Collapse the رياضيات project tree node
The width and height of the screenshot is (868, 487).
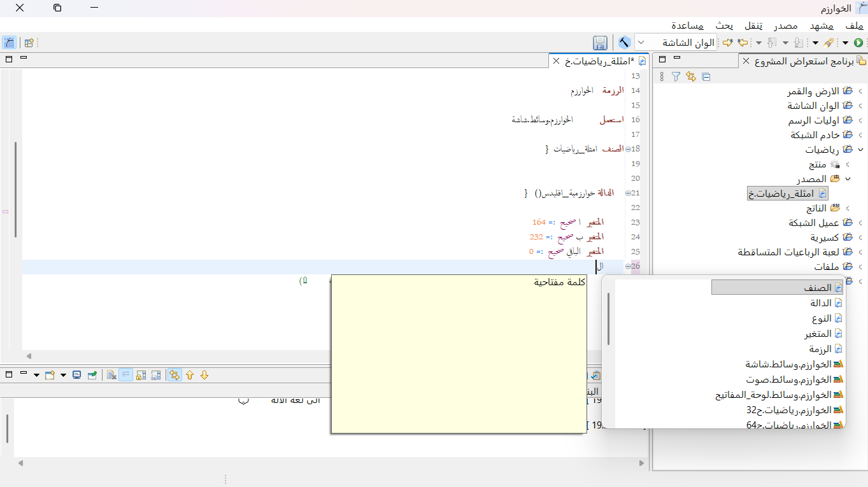click(x=860, y=150)
